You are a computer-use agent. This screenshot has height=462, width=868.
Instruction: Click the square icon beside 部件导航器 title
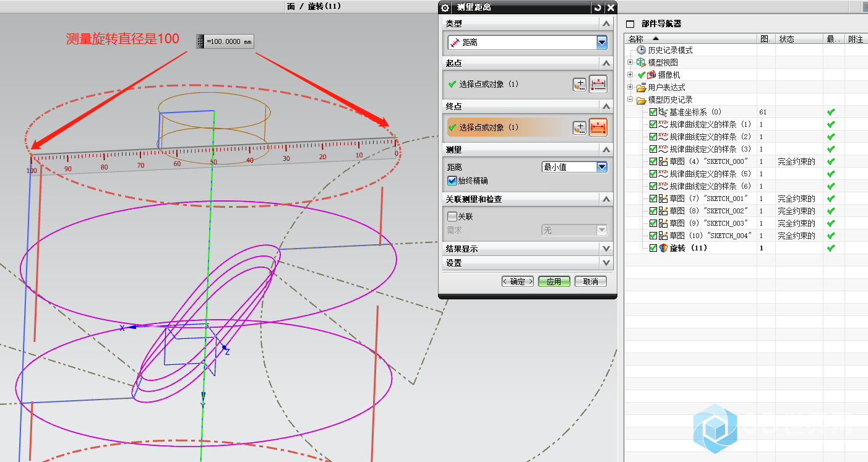coord(630,24)
